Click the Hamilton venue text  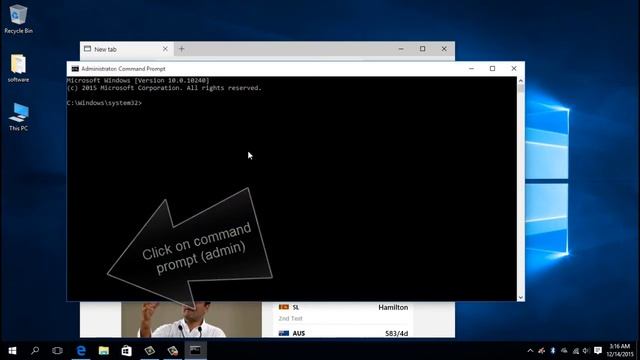[393, 307]
